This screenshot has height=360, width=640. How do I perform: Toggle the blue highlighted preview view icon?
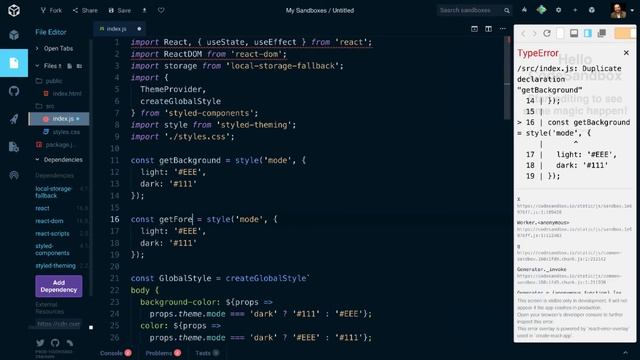click(588, 33)
